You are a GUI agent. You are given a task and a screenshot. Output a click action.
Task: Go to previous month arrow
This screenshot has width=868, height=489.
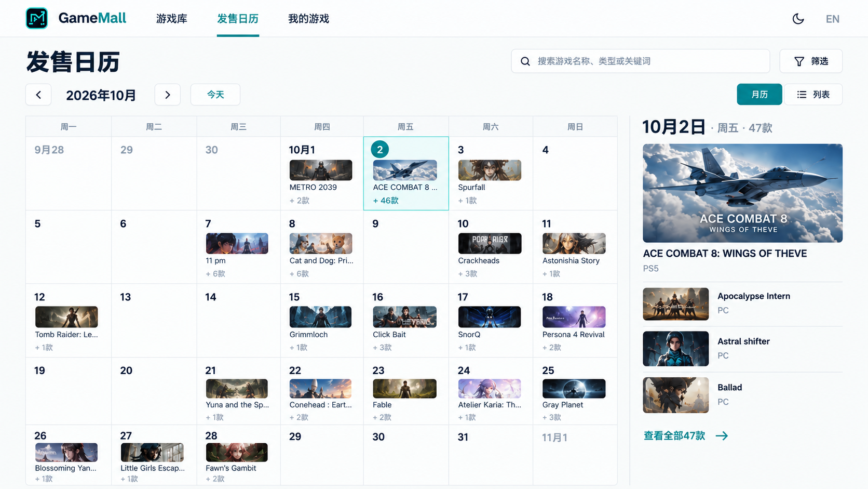[38, 95]
